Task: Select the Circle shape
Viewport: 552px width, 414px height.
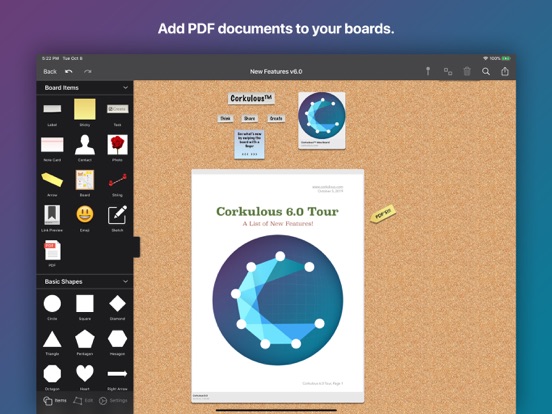Action: tap(52, 303)
